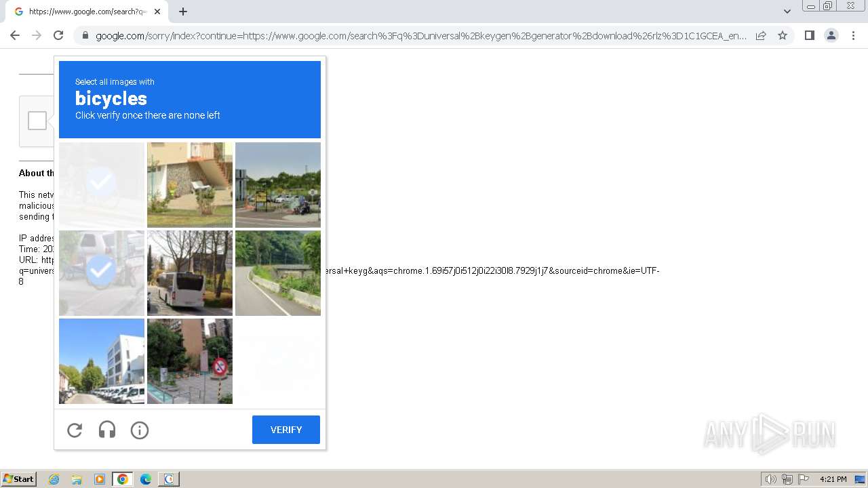
Task: Select the white bus image tile
Action: [x=190, y=273]
